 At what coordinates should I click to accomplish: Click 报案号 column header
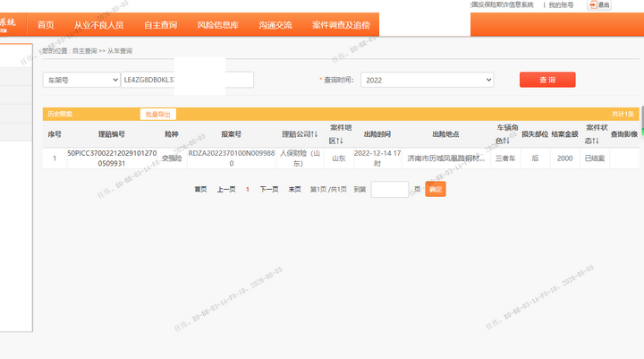click(x=232, y=134)
